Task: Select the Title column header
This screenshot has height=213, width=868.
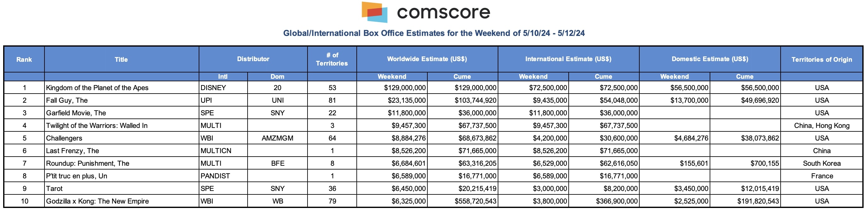Action: point(121,60)
